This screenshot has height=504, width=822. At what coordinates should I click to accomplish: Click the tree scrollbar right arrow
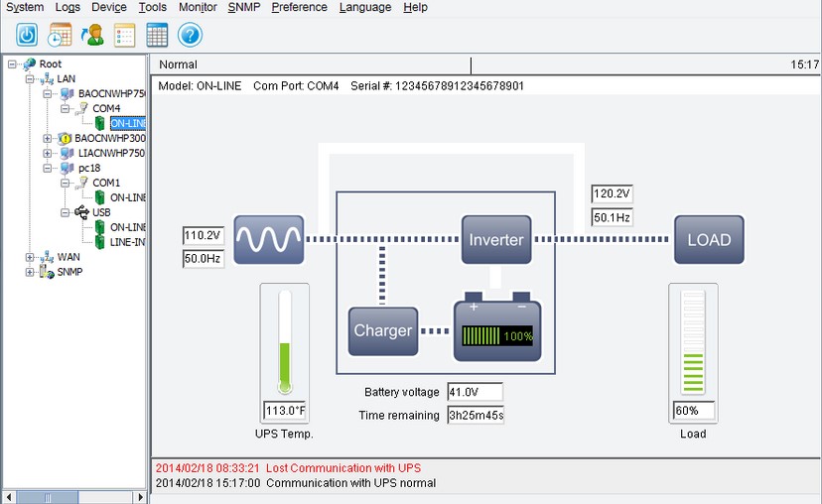point(139,497)
